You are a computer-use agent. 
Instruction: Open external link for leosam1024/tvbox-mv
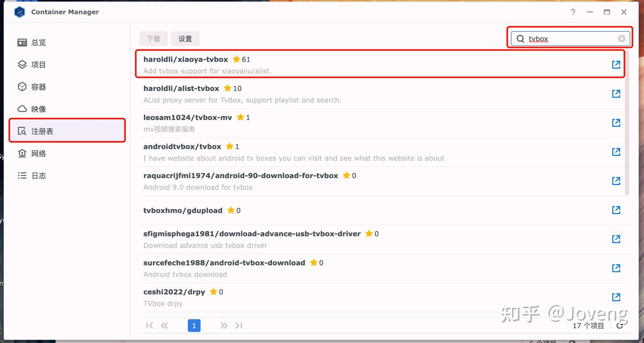click(616, 123)
